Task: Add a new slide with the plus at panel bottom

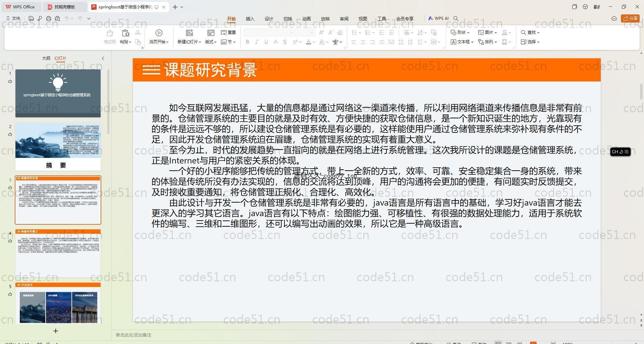Action: tap(56, 331)
